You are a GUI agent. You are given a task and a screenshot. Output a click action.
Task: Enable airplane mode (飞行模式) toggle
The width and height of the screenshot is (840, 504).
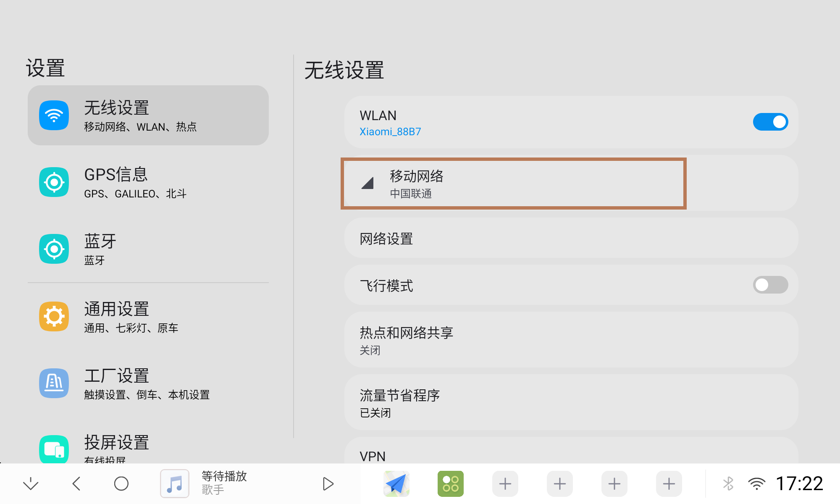click(x=770, y=285)
